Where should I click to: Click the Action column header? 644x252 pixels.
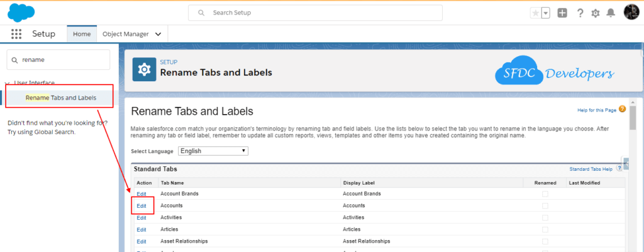click(144, 183)
